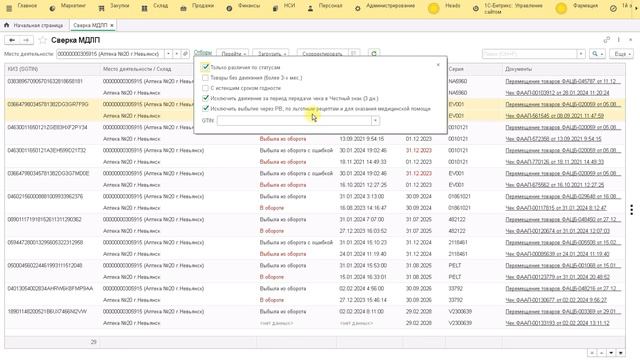Image resolution: width=640 pixels, height=360 pixels.
Task: Sort by КИЗ (SGTIN) column header
Action: tap(52, 69)
